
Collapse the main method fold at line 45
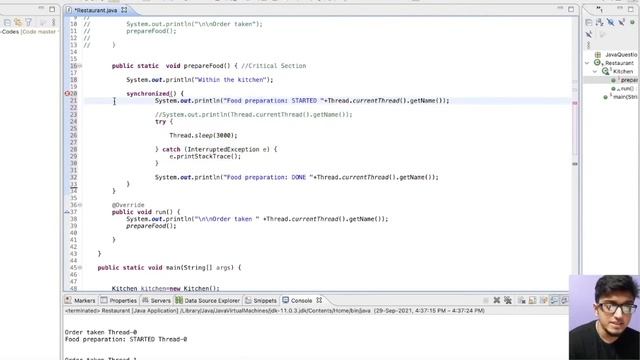pos(80,268)
